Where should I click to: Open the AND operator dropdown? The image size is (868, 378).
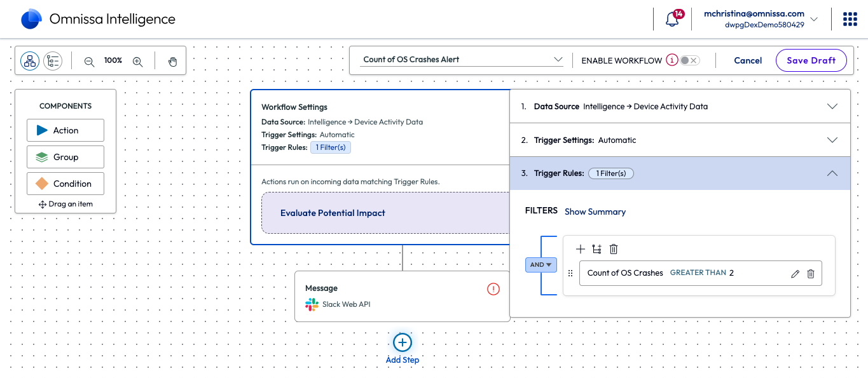(x=541, y=265)
